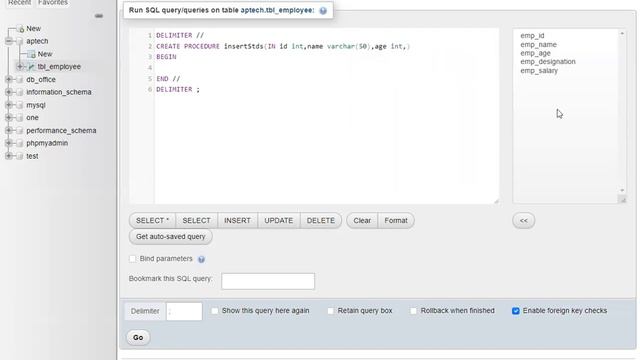Click the SELECT * button

(x=152, y=220)
